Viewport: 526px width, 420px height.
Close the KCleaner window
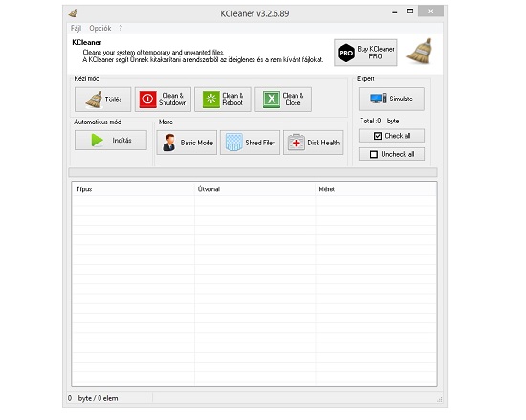tap(431, 11)
